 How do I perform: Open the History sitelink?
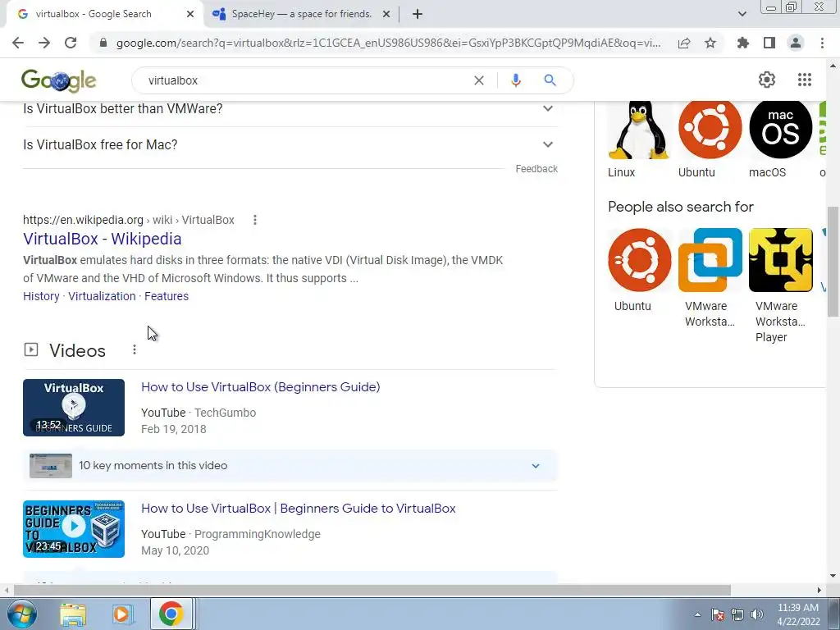(x=41, y=296)
